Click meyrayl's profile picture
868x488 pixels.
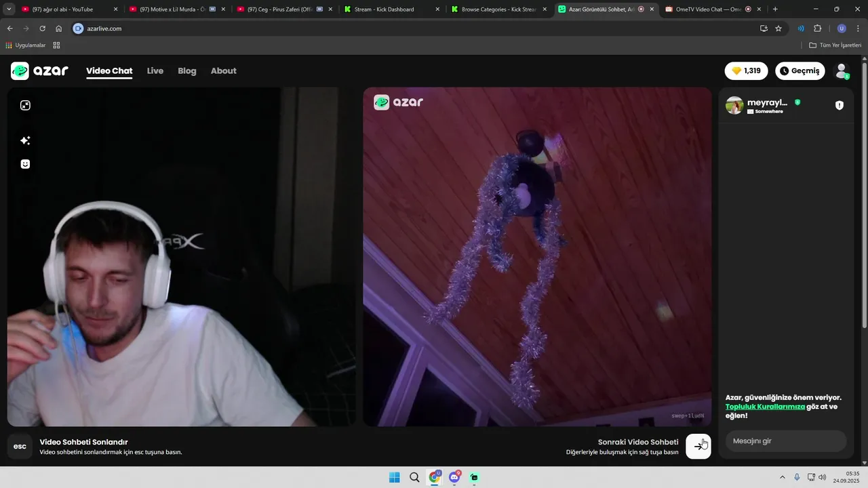point(734,105)
